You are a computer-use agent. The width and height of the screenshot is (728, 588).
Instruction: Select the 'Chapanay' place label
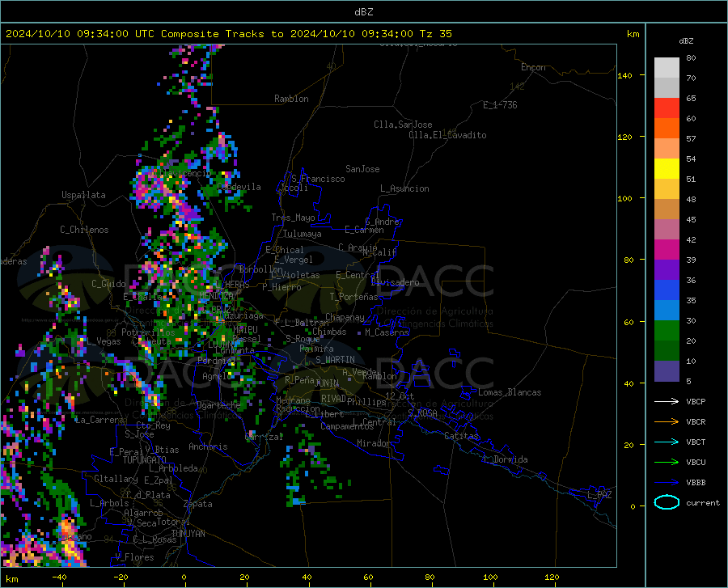[x=345, y=317]
